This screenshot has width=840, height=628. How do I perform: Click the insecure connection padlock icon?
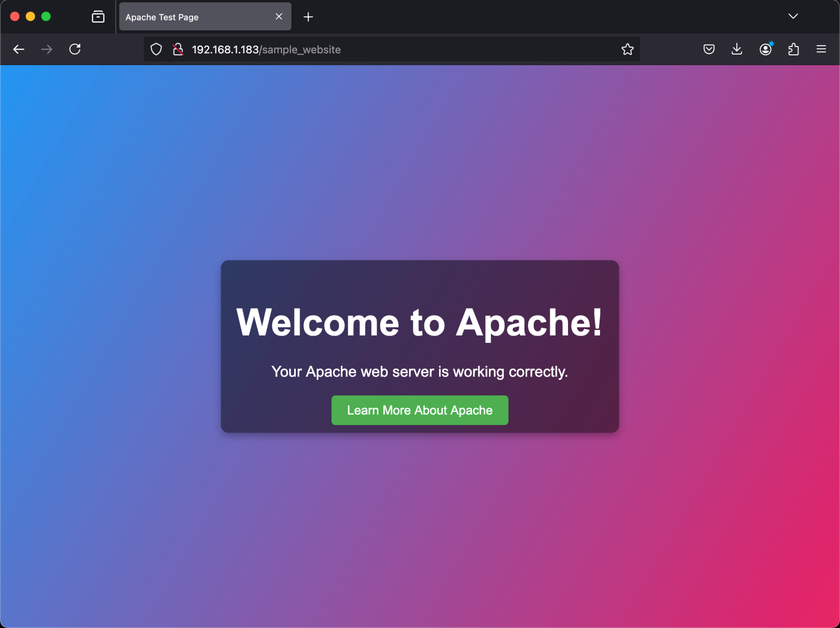coord(178,50)
